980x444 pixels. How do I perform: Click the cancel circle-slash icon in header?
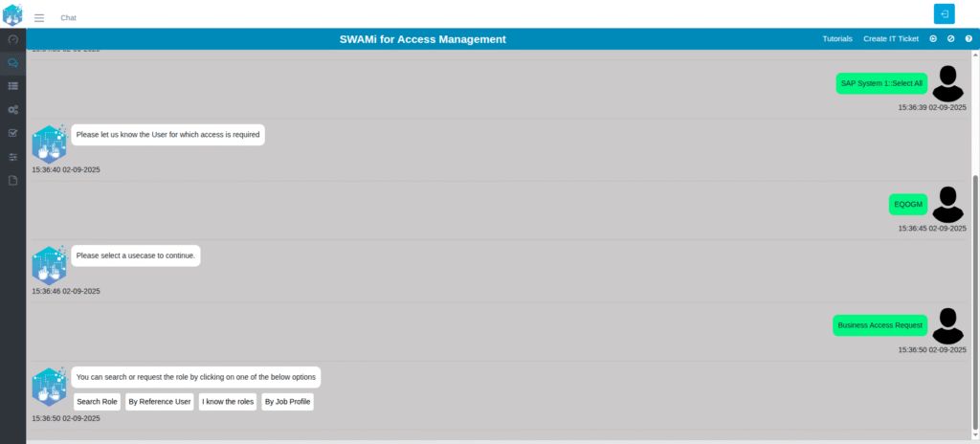[x=950, y=39]
